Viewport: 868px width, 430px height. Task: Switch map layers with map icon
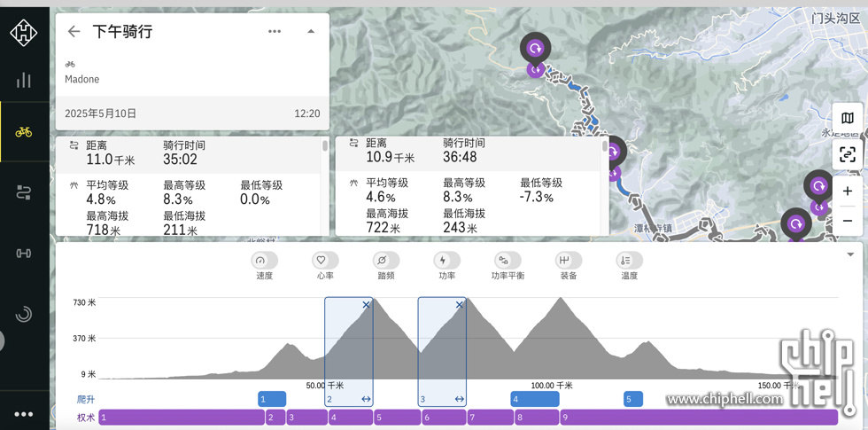[x=847, y=118]
